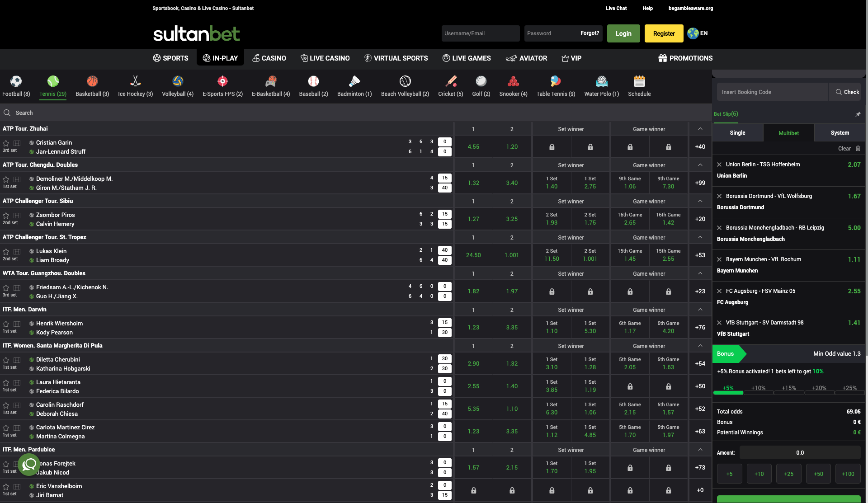Open the LIVE CASINO menu item

point(325,58)
